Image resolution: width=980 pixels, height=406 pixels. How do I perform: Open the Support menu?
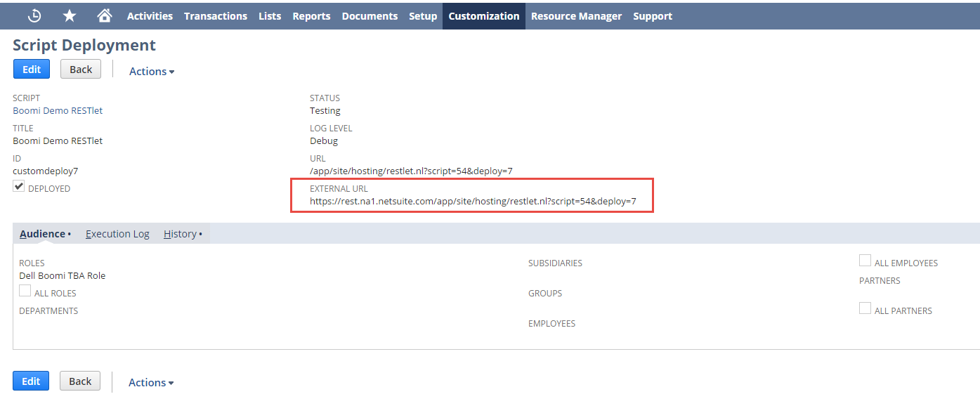coord(652,15)
